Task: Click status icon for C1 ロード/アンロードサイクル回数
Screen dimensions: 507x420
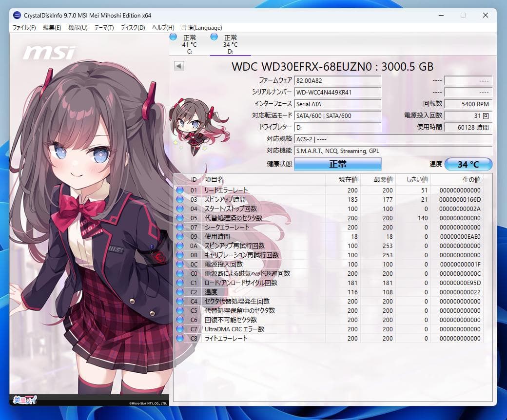Action: tap(180, 283)
